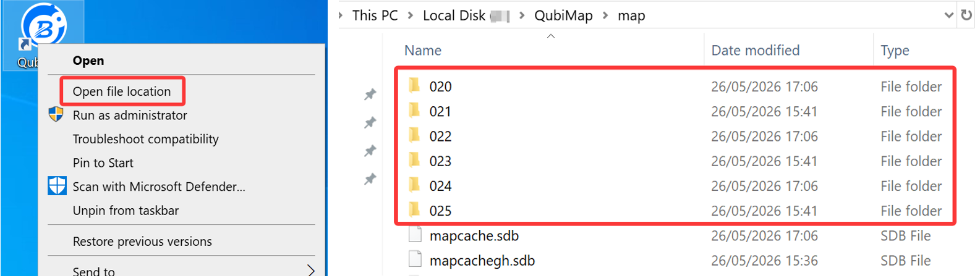Navigate to This PC in the breadcrumb
This screenshot has height=278, width=980.
point(375,15)
